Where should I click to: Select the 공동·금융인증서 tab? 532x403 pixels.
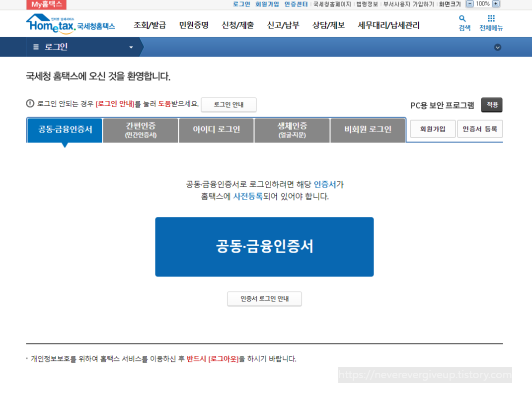[65, 130]
